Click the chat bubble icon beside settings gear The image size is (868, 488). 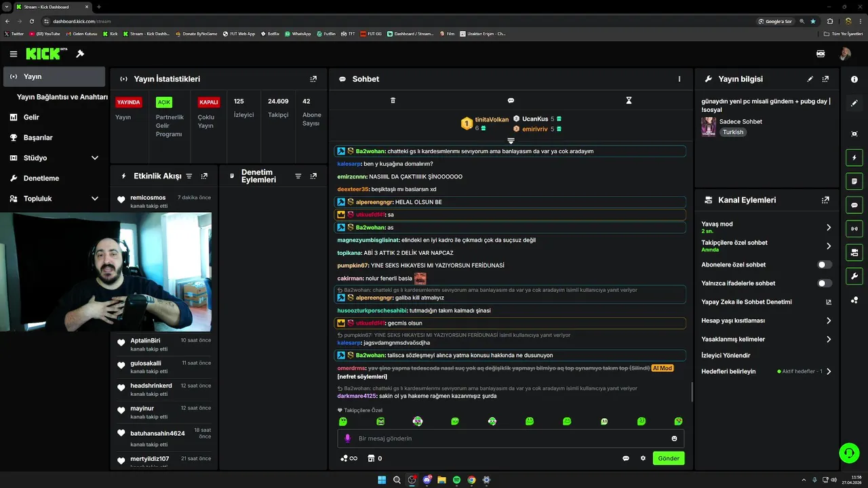(x=626, y=458)
